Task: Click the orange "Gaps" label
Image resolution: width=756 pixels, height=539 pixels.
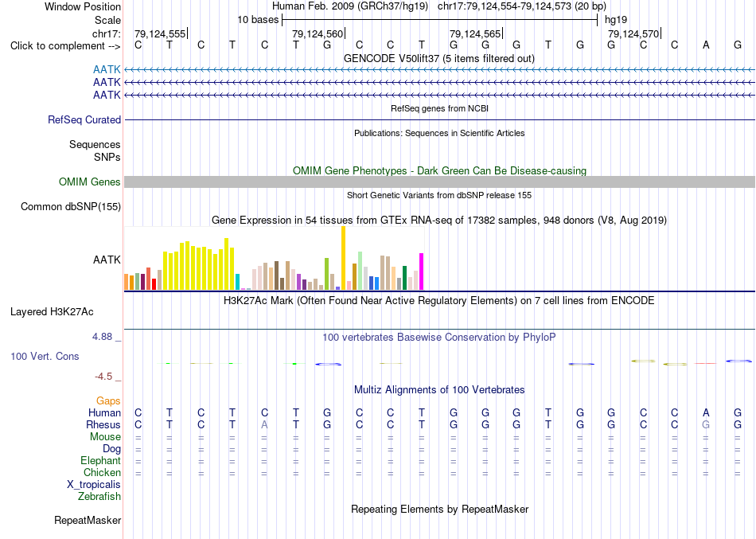Action: pyautogui.click(x=108, y=401)
